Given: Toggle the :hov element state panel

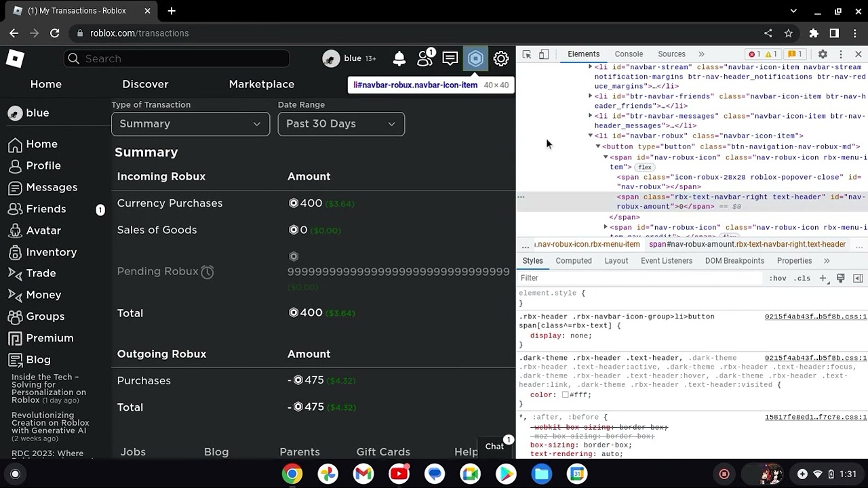Looking at the screenshot, I should pyautogui.click(x=777, y=279).
